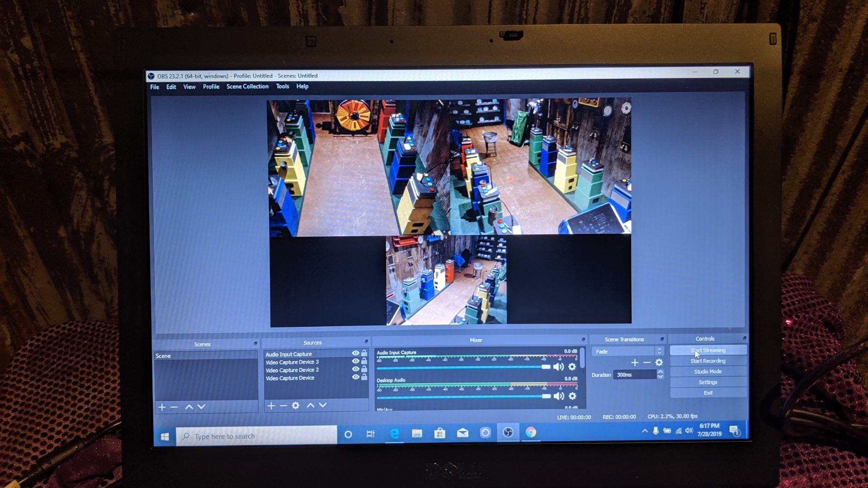This screenshot has width=868, height=488.
Task: Add a new source with plus icon
Action: (271, 406)
